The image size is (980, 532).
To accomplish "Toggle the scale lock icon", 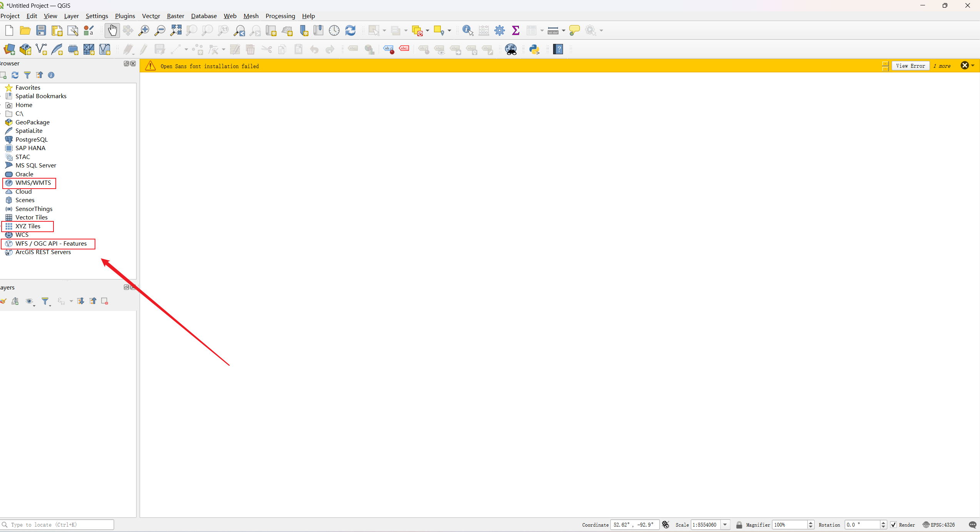I will (x=739, y=525).
